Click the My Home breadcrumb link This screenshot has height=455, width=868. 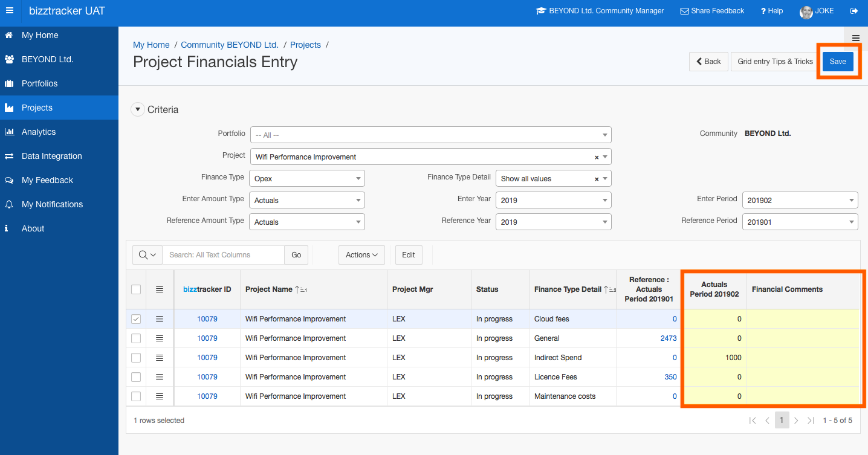(x=151, y=45)
